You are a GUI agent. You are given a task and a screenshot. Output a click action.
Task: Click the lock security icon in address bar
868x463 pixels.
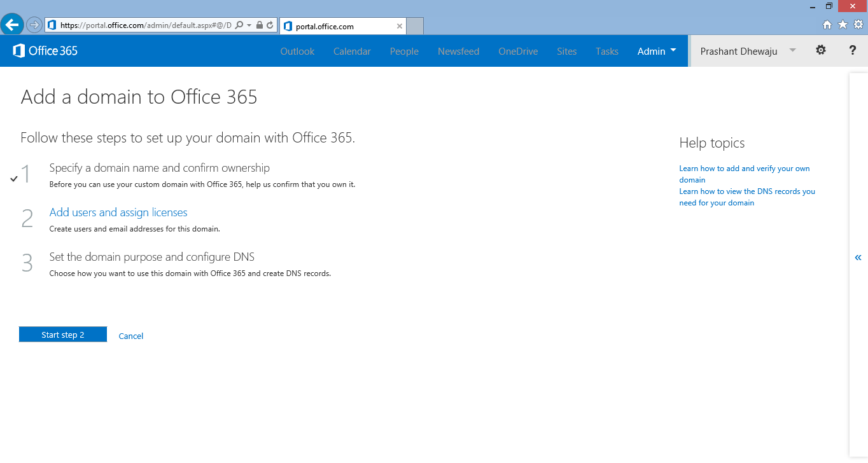pos(260,25)
